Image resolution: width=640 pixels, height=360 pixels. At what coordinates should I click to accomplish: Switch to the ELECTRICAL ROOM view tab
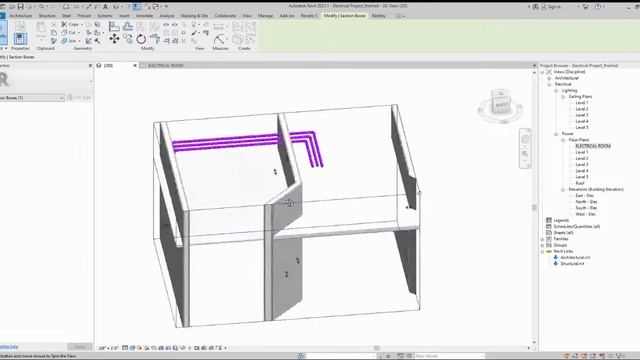[x=165, y=65]
